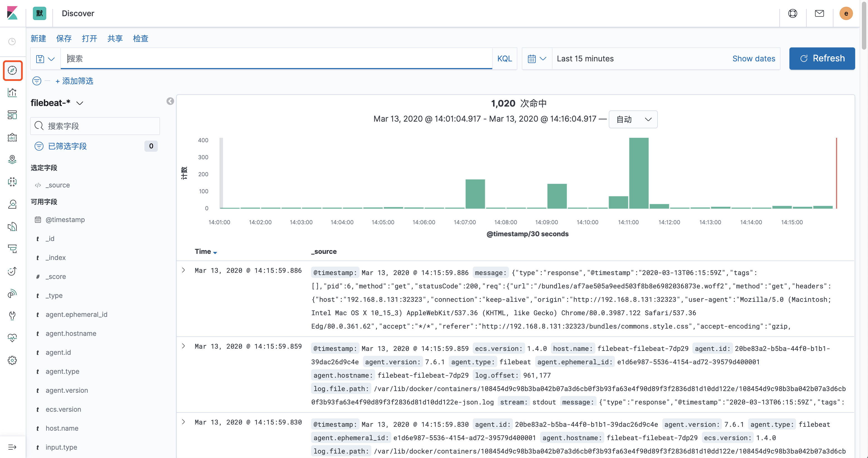Click the filter options icon near 添加筛选
Image resolution: width=868 pixels, height=458 pixels.
pyautogui.click(x=37, y=81)
